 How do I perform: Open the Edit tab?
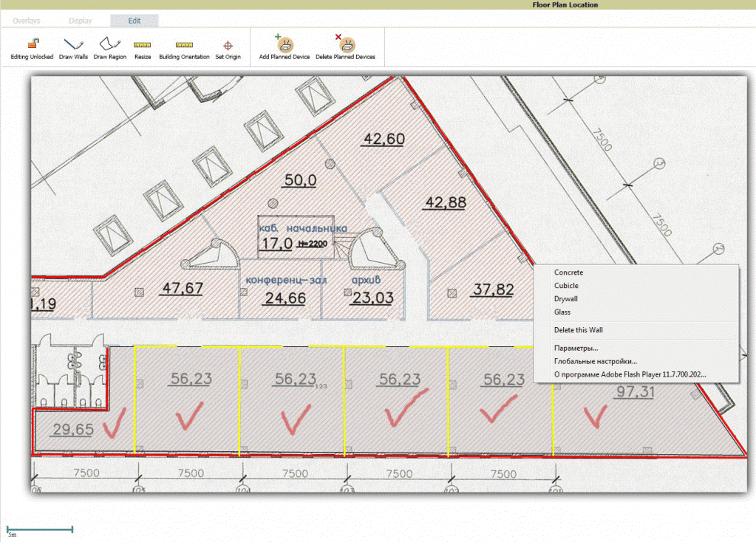click(134, 21)
